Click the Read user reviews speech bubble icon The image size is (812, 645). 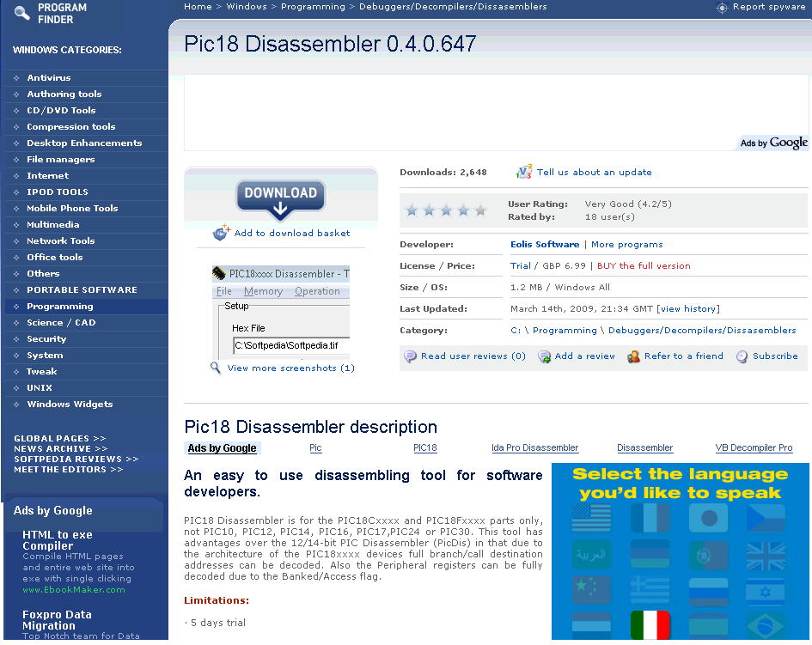410,356
